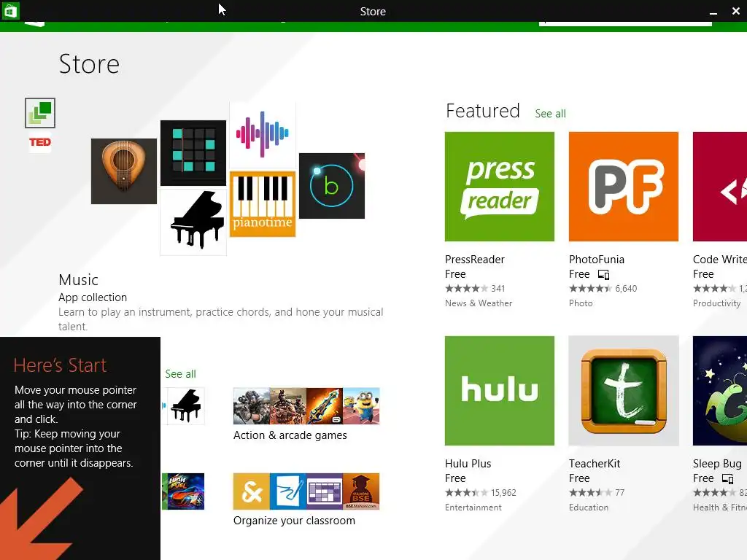Image resolution: width=747 pixels, height=560 pixels.
Task: Click the green overlapping squares icon
Action: (x=40, y=113)
